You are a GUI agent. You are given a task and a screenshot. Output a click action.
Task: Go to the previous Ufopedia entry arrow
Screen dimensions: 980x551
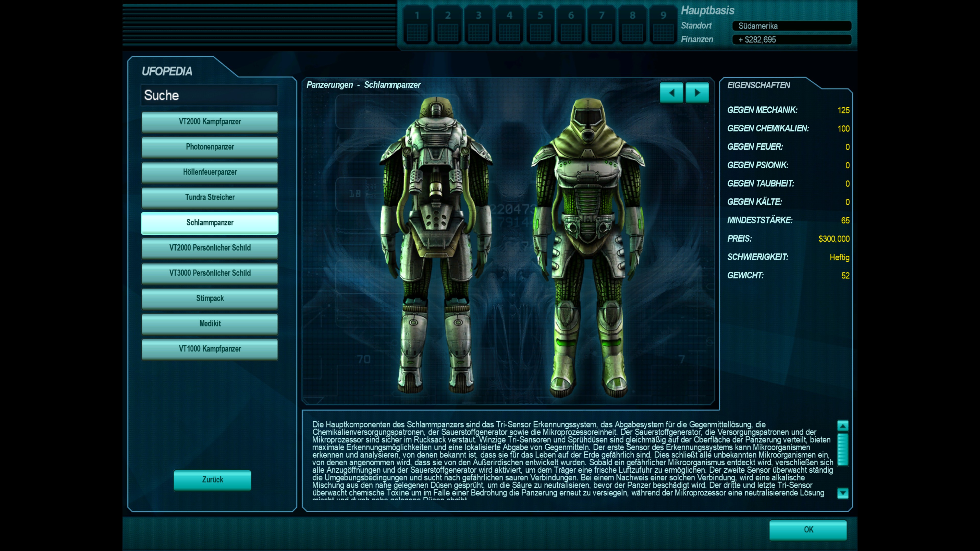pyautogui.click(x=671, y=93)
